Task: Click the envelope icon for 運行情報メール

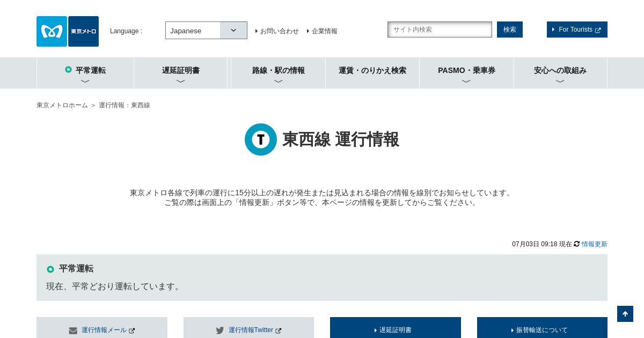Action: (x=74, y=330)
